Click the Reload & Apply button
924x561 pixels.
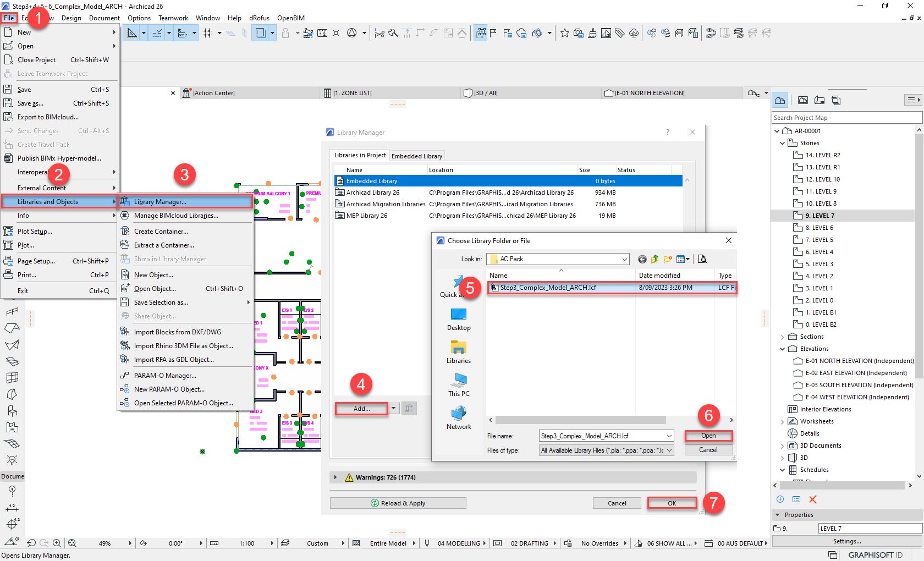click(398, 503)
